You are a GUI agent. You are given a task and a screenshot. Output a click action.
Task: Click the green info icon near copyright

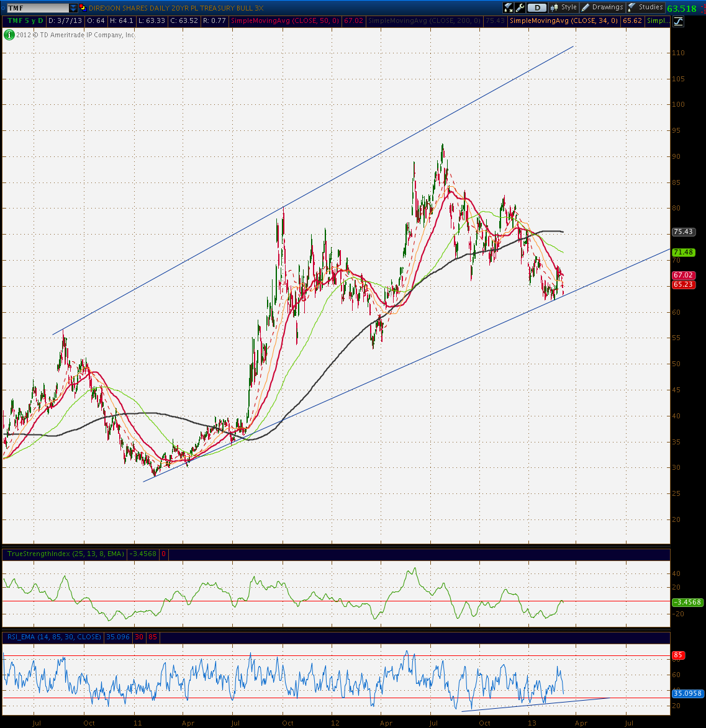click(9, 35)
